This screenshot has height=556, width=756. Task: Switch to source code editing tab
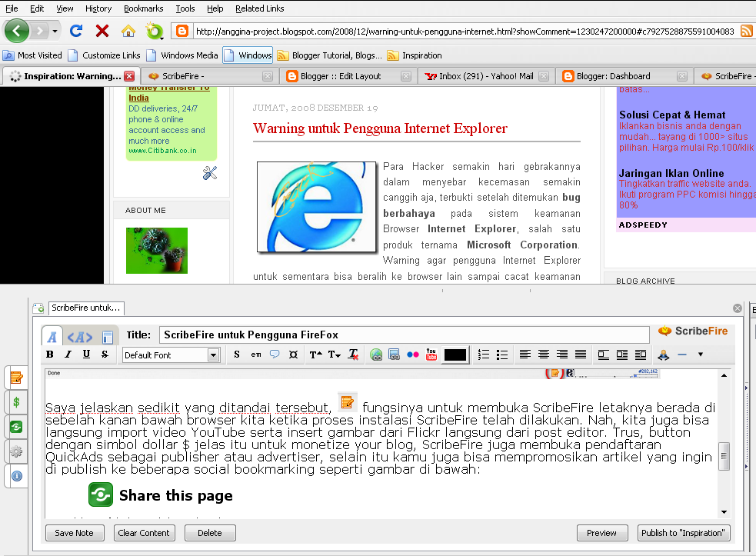(x=79, y=337)
